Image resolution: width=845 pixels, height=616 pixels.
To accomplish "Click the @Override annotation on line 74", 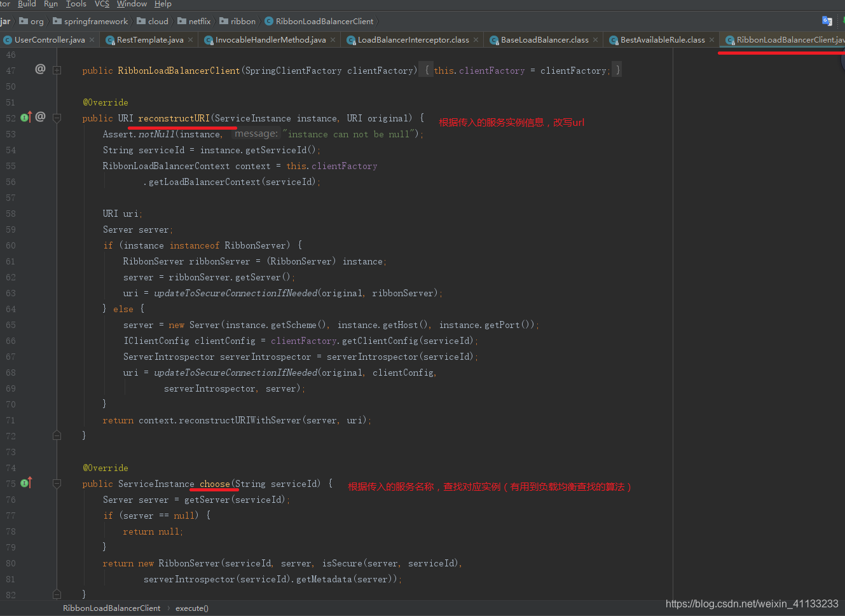I will pos(106,468).
